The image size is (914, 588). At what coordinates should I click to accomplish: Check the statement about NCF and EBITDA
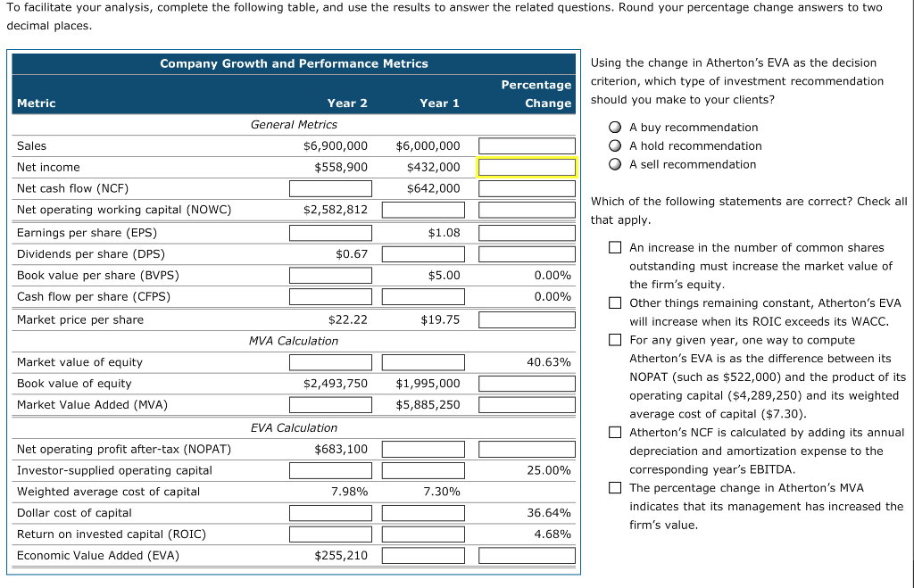[x=615, y=432]
